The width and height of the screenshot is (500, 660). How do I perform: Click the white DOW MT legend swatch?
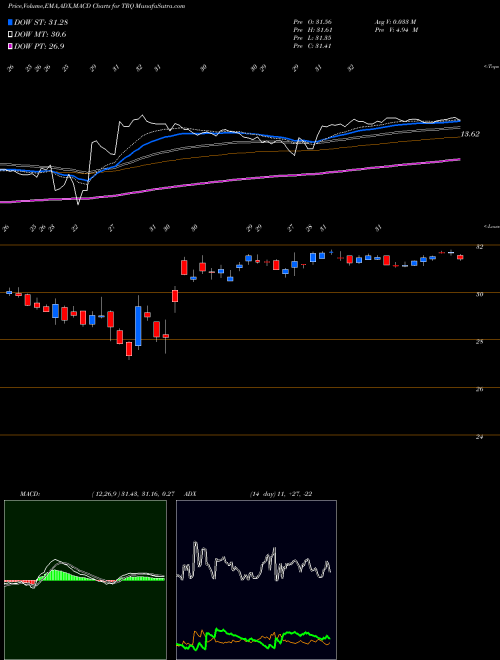10,35
